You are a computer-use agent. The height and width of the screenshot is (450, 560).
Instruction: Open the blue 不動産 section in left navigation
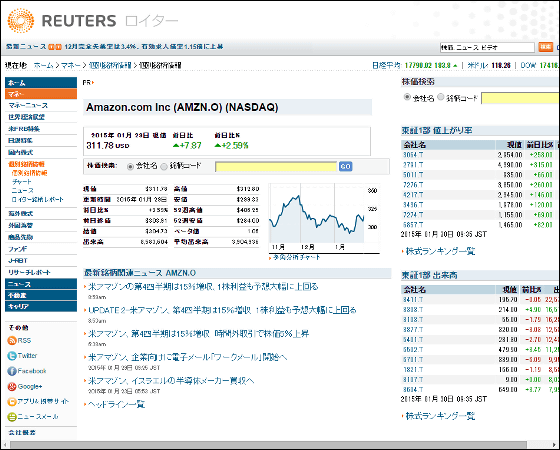(x=41, y=295)
